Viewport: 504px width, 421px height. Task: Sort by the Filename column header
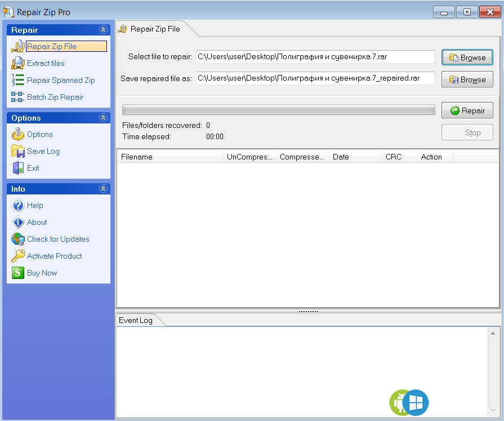(x=171, y=157)
